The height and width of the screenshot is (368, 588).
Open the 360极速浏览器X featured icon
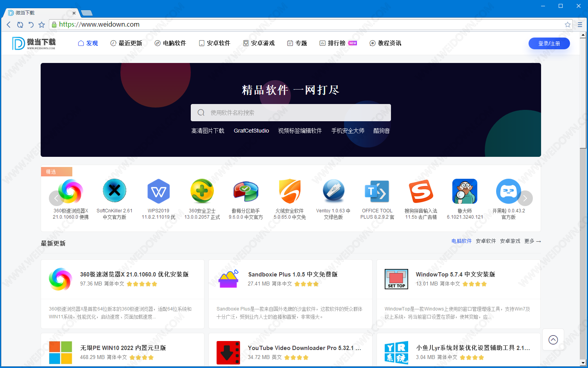(71, 191)
